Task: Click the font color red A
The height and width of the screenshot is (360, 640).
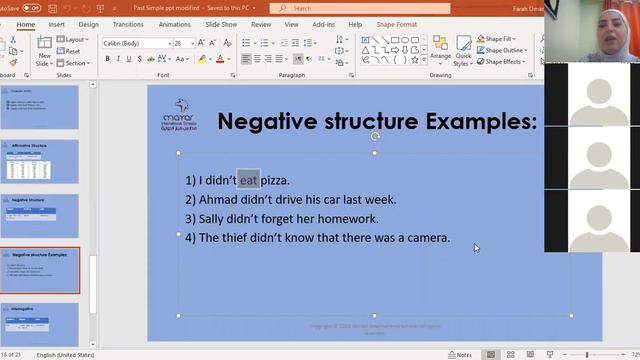Action: pos(220,59)
